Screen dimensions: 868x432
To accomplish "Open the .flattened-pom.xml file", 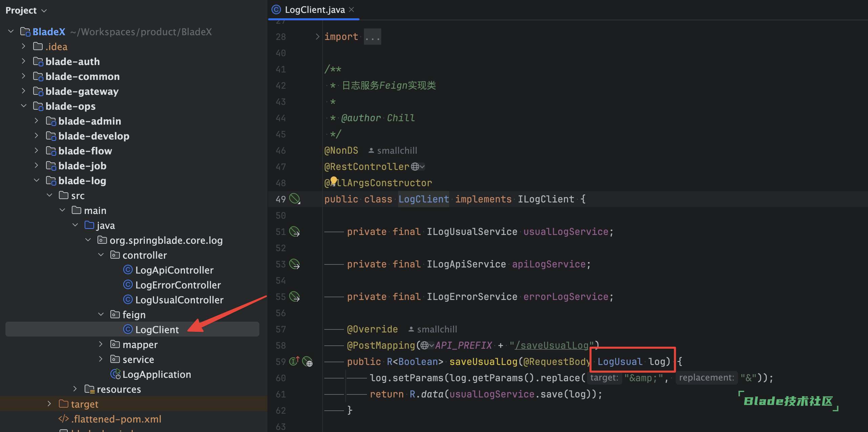I will click(116, 419).
